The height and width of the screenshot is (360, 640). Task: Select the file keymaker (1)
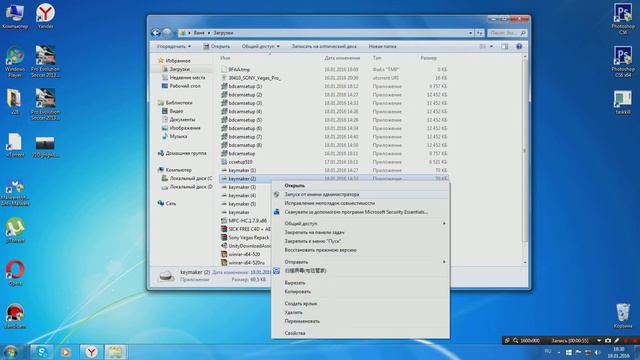pyautogui.click(x=242, y=170)
